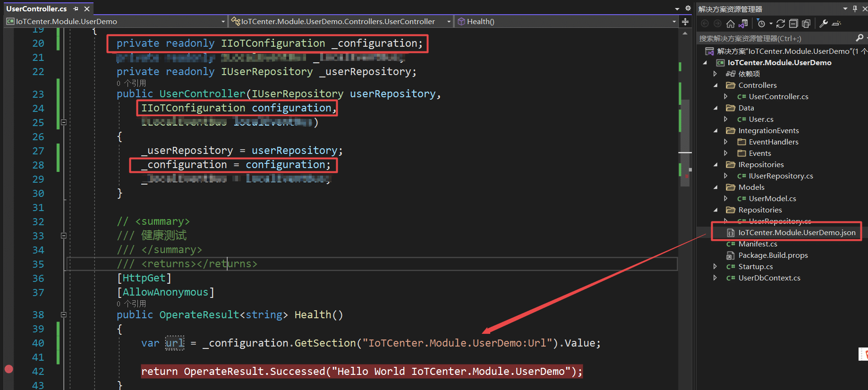Switch between solution and folder views
This screenshot has height=390, width=868.
click(x=743, y=24)
